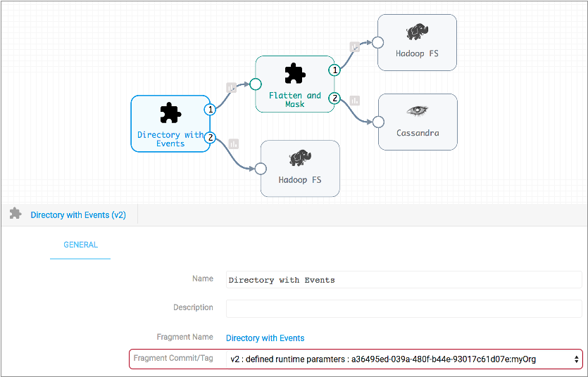Click the Flatten and Mask puzzle icon
Viewport: 588px width, 377px height.
point(294,74)
